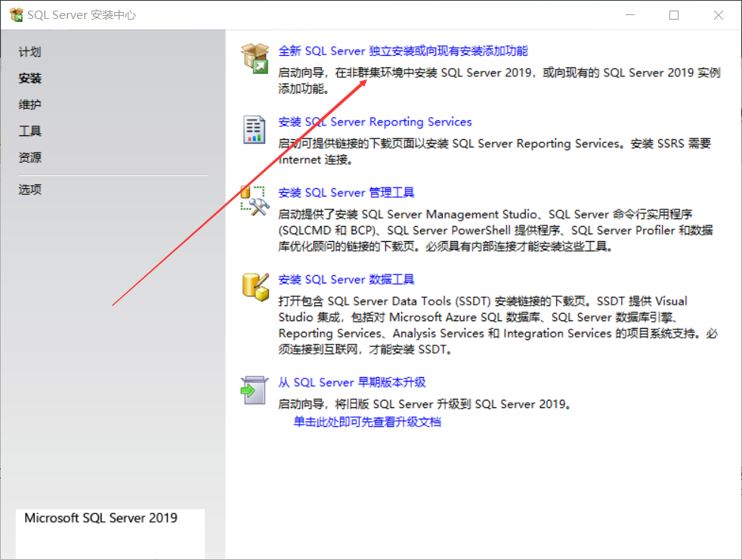Open the 工具 section
This screenshot has height=560, width=742.
tap(29, 131)
